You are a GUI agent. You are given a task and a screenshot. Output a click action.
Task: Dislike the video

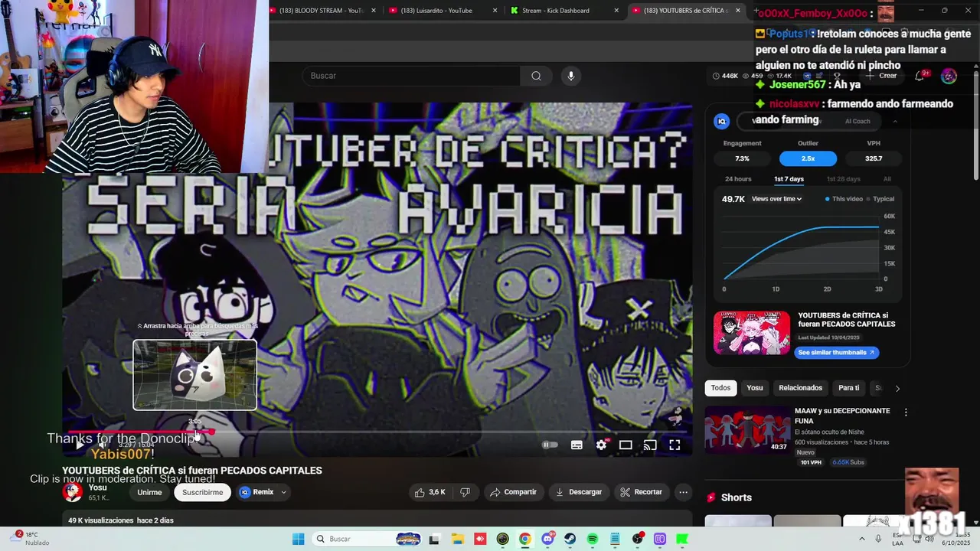[465, 492]
